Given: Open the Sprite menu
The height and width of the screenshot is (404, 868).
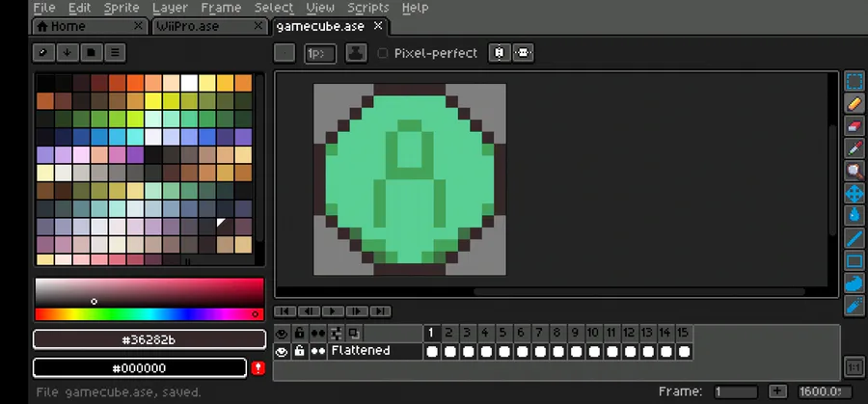Looking at the screenshot, I should click(122, 8).
